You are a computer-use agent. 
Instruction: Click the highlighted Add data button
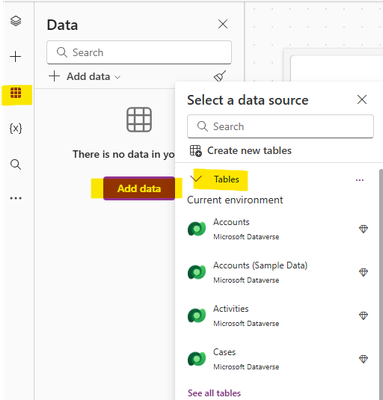(x=139, y=188)
